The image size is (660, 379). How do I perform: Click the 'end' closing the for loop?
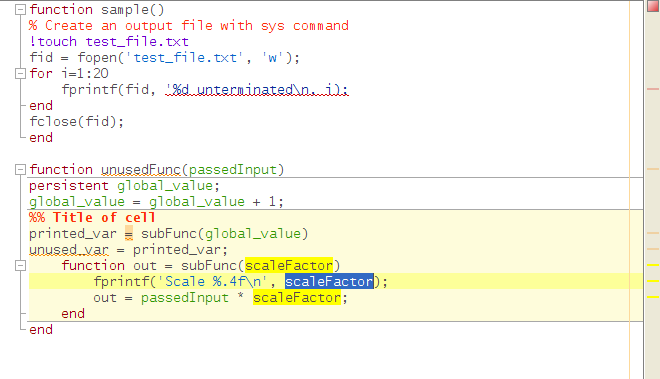[41, 106]
